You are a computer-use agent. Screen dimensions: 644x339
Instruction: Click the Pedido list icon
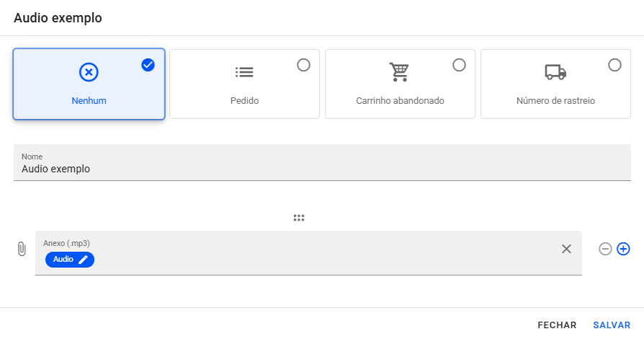point(244,72)
